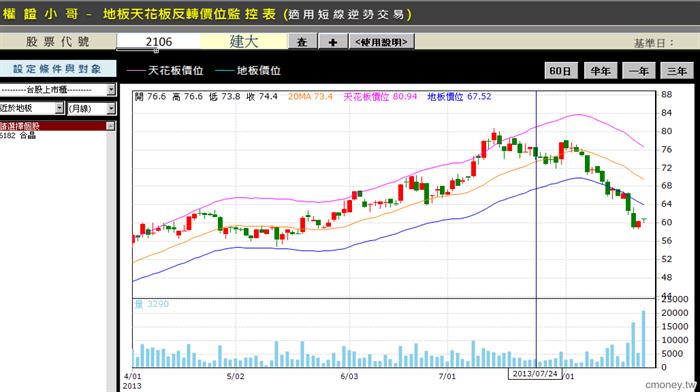This screenshot has height=392, width=700.
Task: Click the stock code input field 2106
Action: coord(158,42)
